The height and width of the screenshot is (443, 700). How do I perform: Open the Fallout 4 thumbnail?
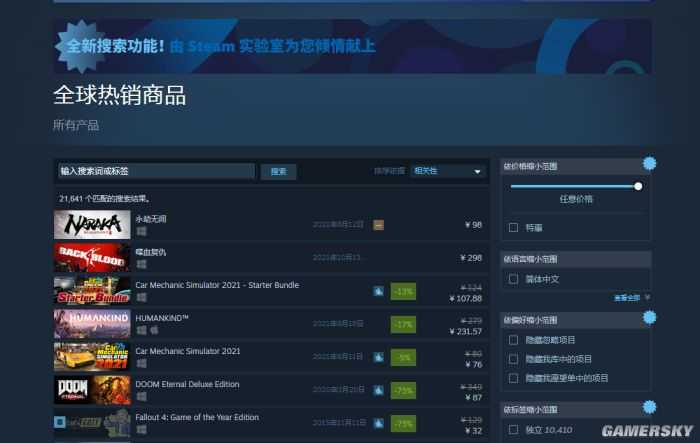(x=92, y=423)
